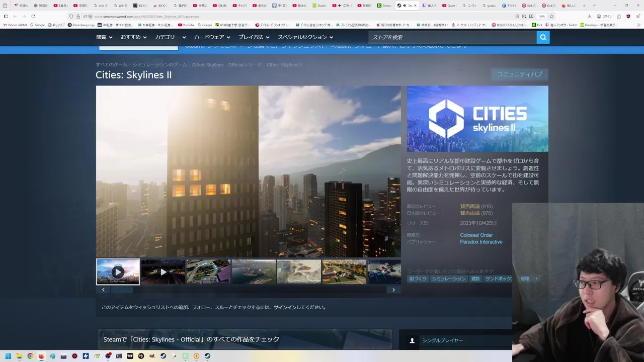Image resolution: width=644 pixels, height=362 pixels.
Task: Switch to the Duolingo browser tab
Action: coord(319,6)
